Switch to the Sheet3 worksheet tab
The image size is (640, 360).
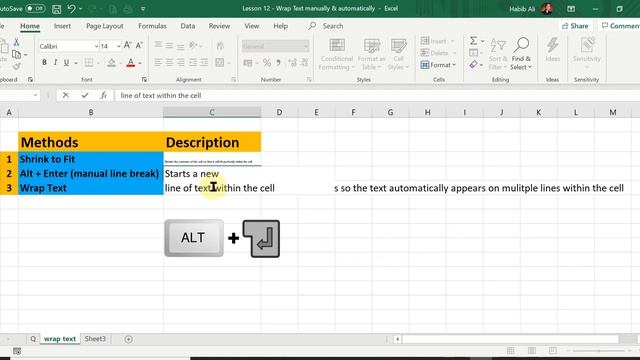95,339
